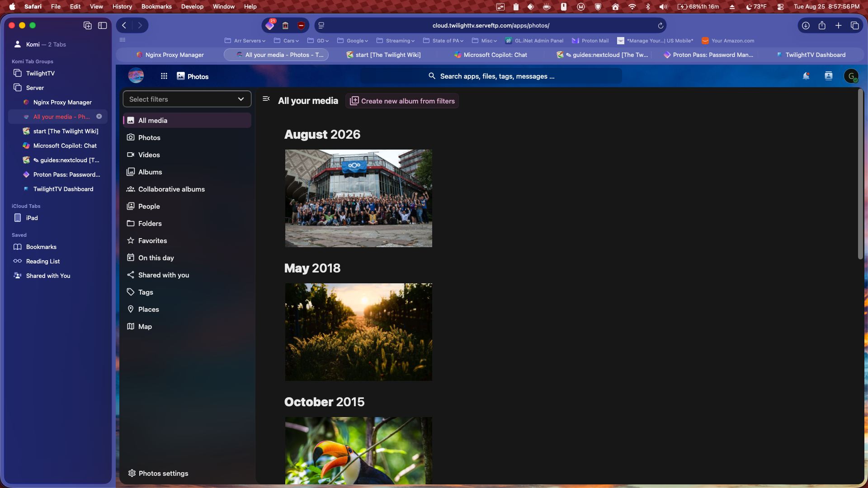Open the page reader icon in address bar
Viewport: 868px width, 488px height.
pyautogui.click(x=321, y=26)
